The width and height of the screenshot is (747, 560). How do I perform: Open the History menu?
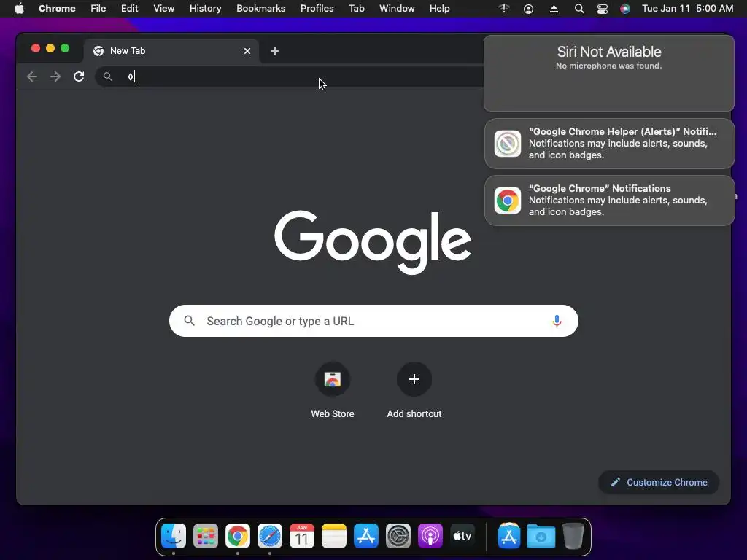tap(205, 9)
